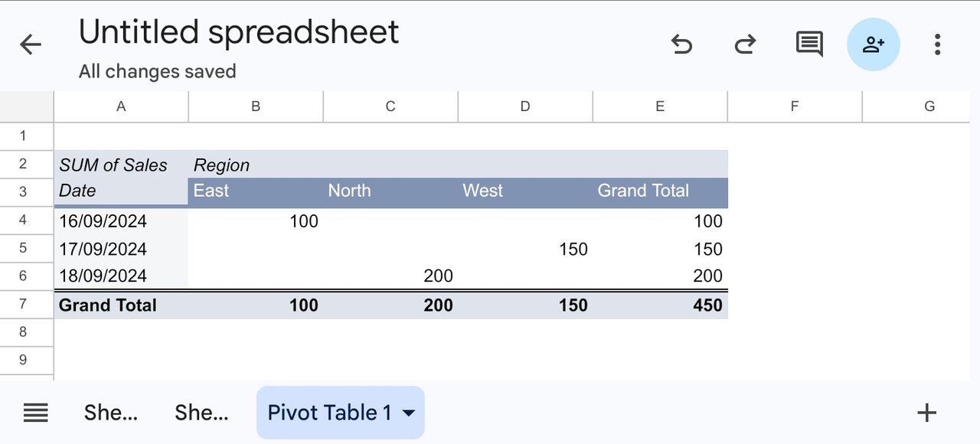Viewport: 980px width, 444px height.
Task: Click the undo icon
Action: coord(681,44)
